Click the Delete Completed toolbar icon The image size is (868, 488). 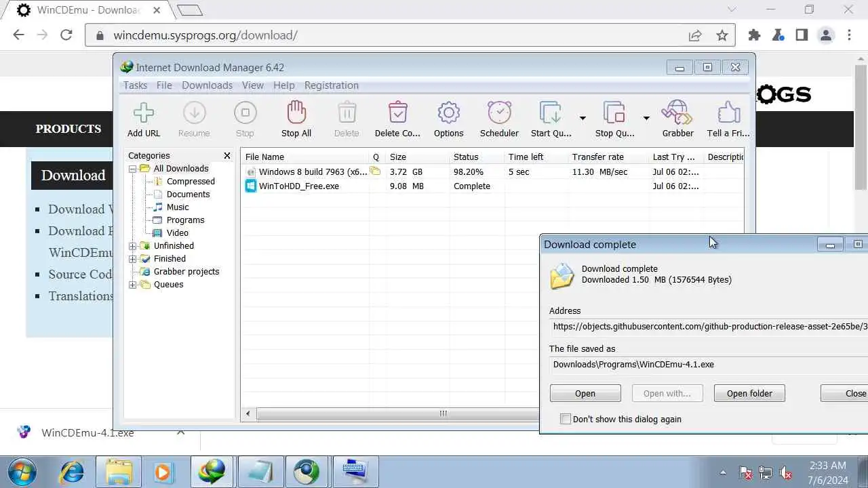(397, 113)
